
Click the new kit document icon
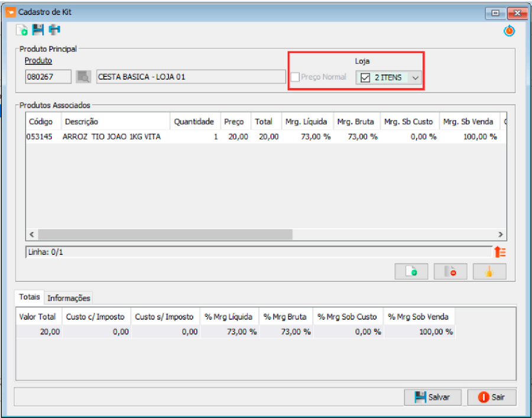pyautogui.click(x=22, y=30)
